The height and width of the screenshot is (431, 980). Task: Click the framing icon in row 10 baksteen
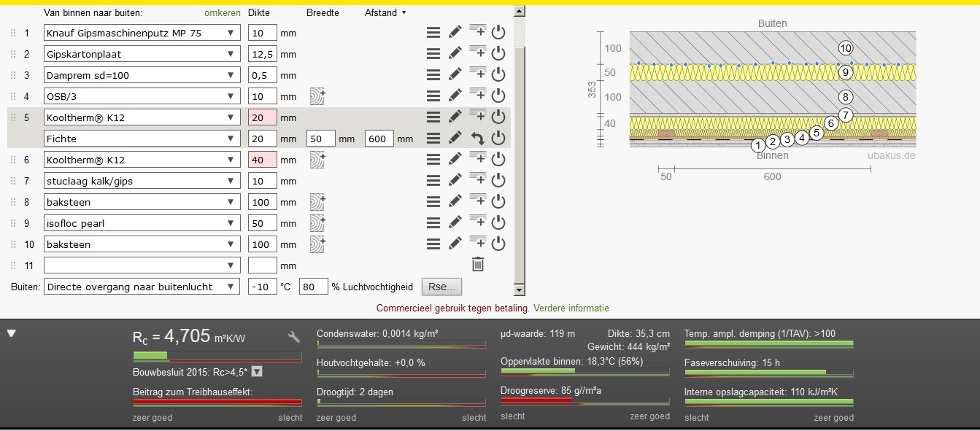(317, 244)
